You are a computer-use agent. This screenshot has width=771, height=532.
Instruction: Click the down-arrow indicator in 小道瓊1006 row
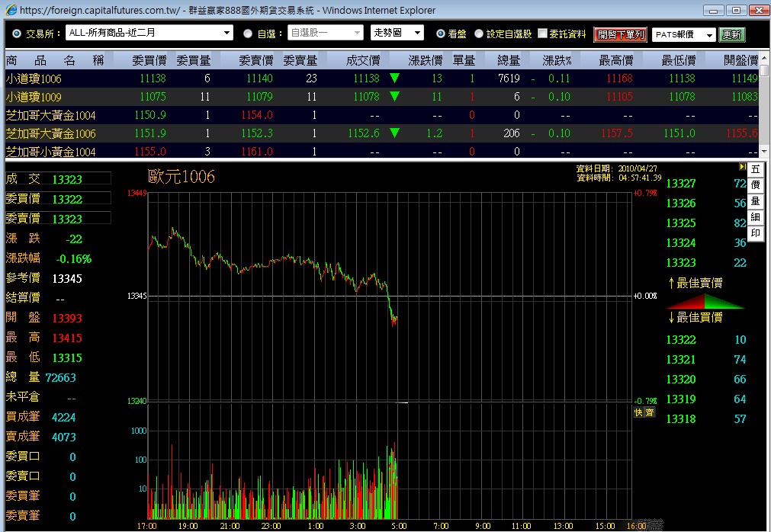(x=394, y=78)
